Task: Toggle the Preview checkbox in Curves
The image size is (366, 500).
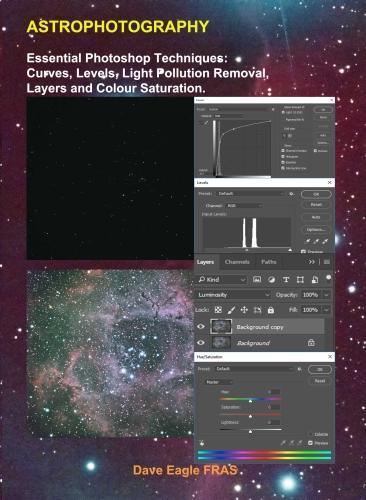Action: [x=315, y=151]
